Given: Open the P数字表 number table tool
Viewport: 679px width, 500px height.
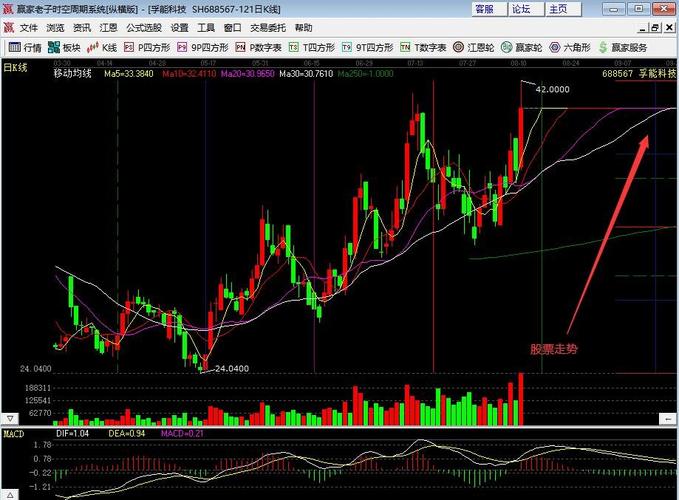Looking at the screenshot, I should click(258, 47).
